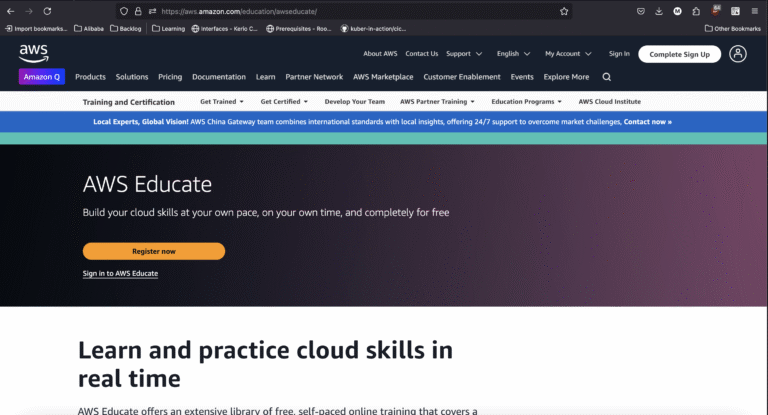Image resolution: width=768 pixels, height=415 pixels.
Task: Click the Amazon Q button
Action: 42,77
